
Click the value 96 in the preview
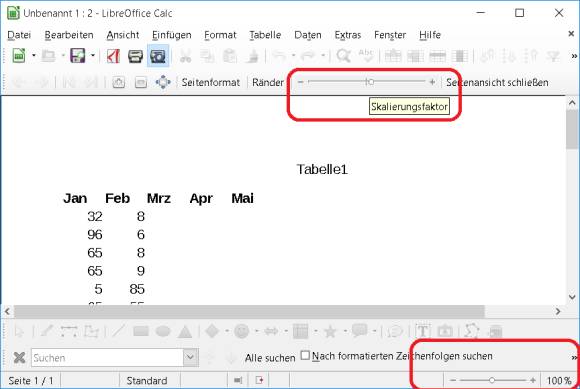click(95, 235)
